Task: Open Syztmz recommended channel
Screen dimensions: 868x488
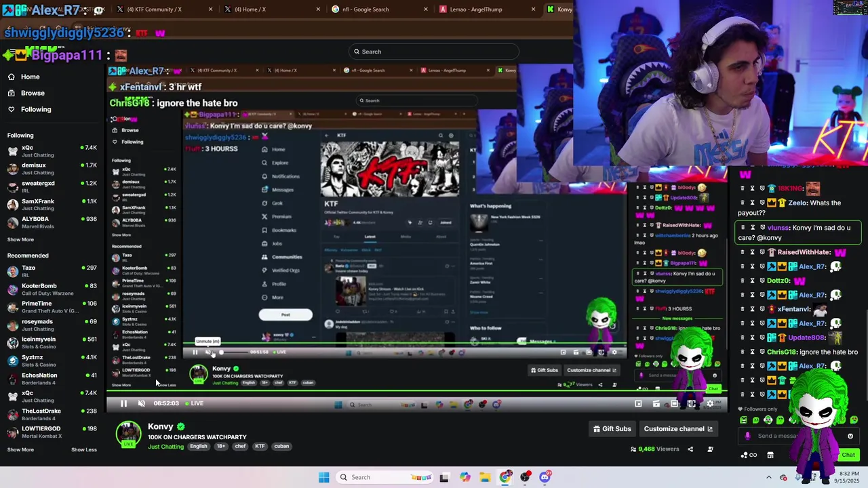Action: [52, 361]
